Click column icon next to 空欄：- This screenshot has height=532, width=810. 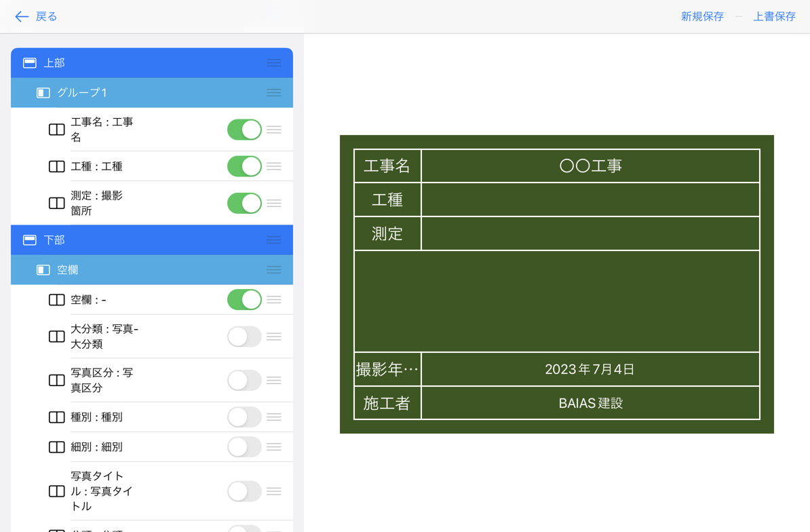click(57, 300)
